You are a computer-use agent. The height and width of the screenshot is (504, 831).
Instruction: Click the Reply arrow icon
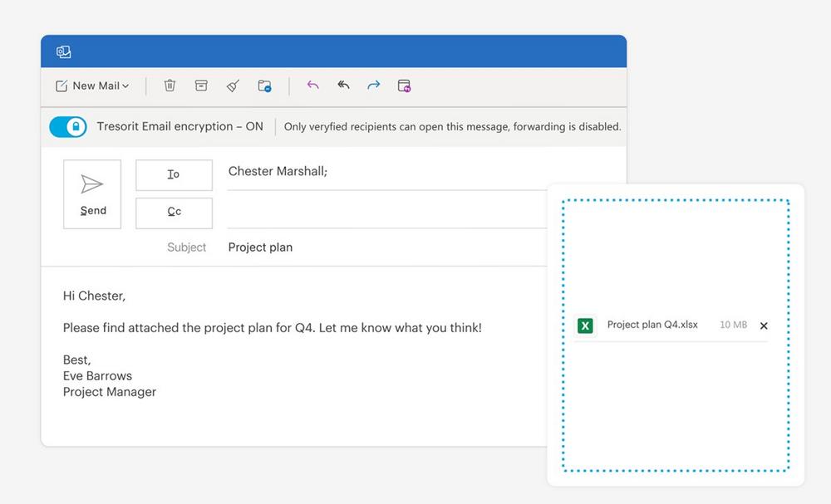312,85
